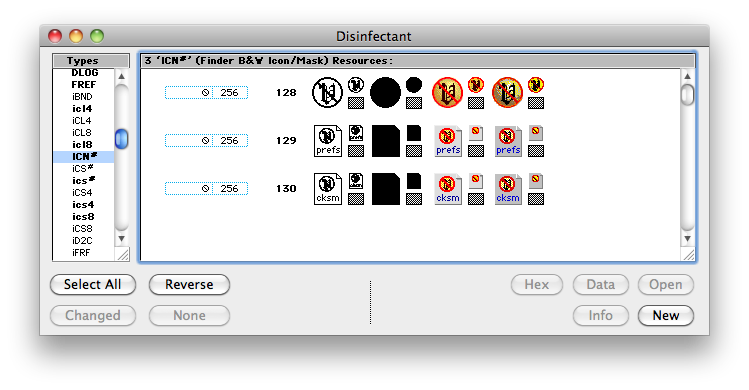This screenshot has height=390, width=749.
Task: Click the Types list resize corner
Action: [122, 255]
